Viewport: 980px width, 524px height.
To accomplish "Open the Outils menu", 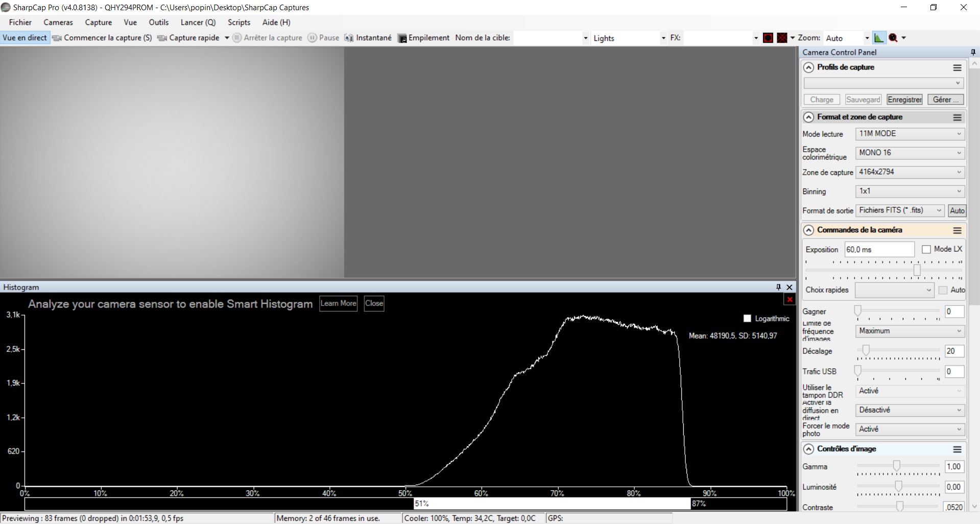I will [159, 22].
